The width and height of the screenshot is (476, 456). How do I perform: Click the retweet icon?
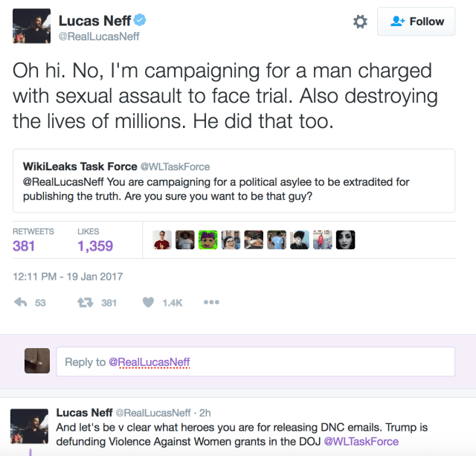click(85, 303)
